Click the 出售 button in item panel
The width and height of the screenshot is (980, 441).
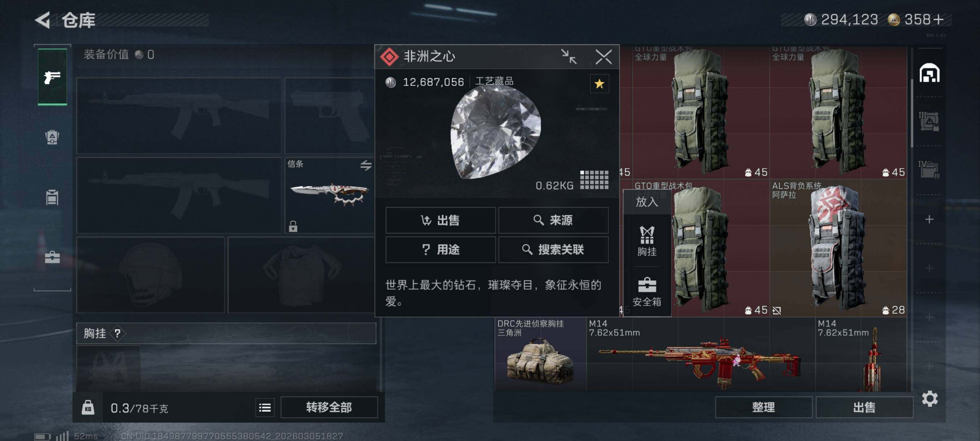point(440,220)
